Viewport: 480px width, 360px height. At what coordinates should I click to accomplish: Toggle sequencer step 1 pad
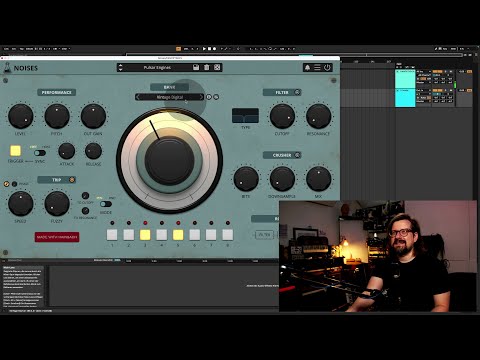click(x=112, y=235)
